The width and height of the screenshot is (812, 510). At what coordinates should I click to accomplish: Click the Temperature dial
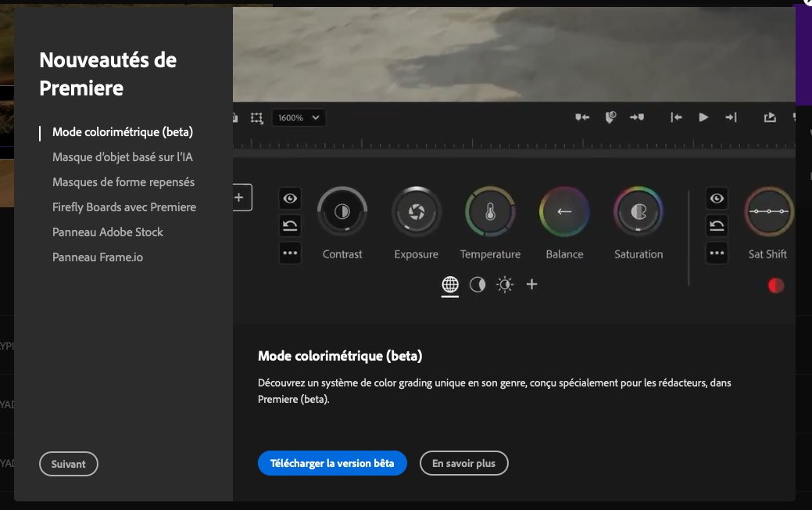click(490, 211)
